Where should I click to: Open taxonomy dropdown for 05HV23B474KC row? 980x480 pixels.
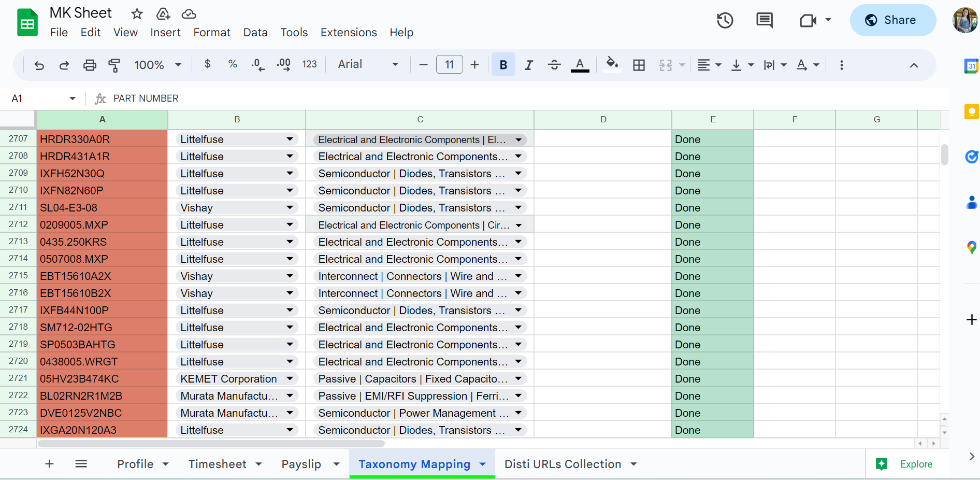[x=518, y=379]
